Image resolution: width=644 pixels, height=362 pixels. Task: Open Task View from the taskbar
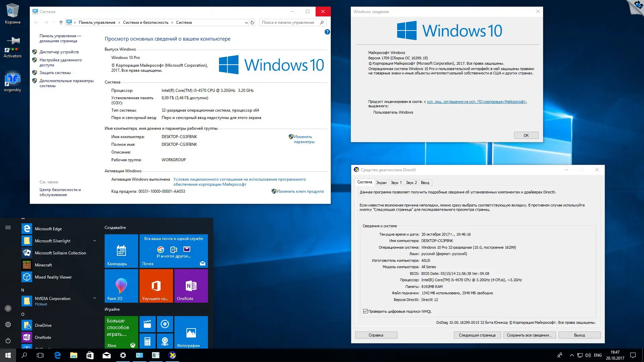point(40,355)
